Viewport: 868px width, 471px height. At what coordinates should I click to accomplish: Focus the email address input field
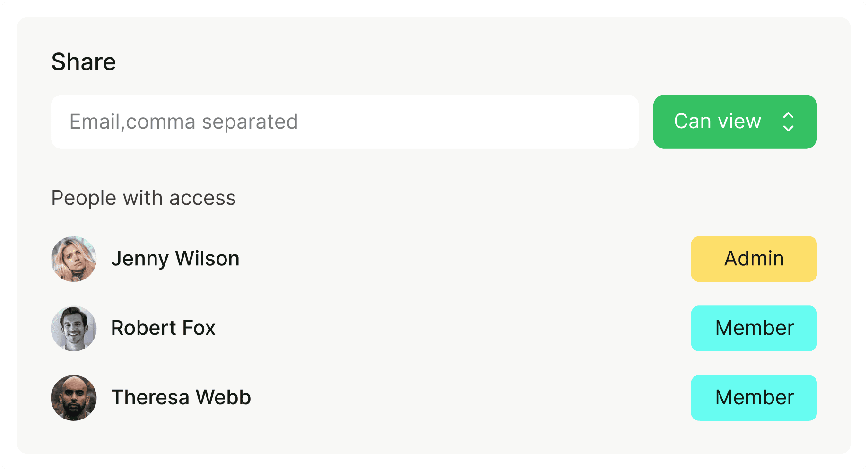[345, 122]
